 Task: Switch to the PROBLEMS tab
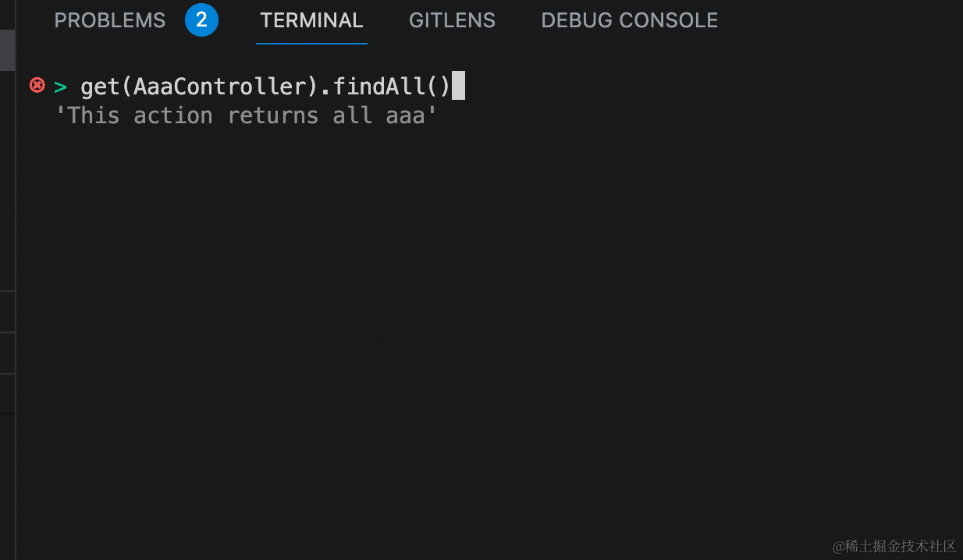[x=109, y=20]
